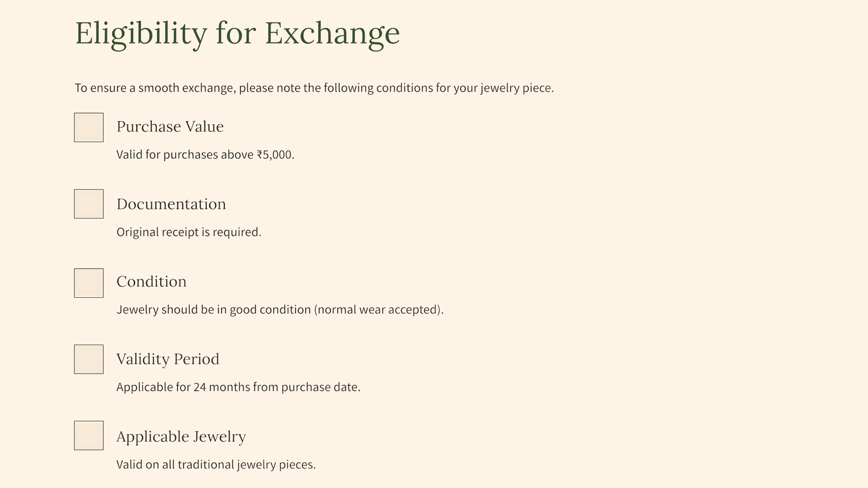Click the Validity Period heading

coord(168,359)
